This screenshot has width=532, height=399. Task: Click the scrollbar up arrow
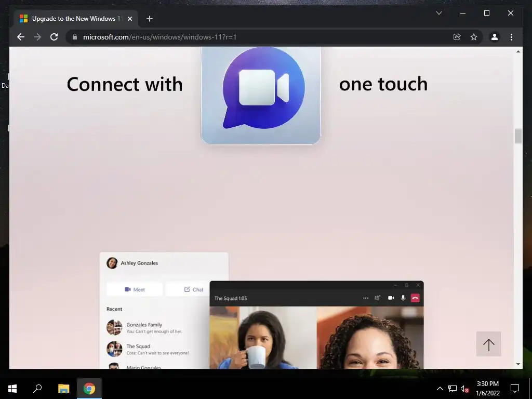[x=518, y=51]
